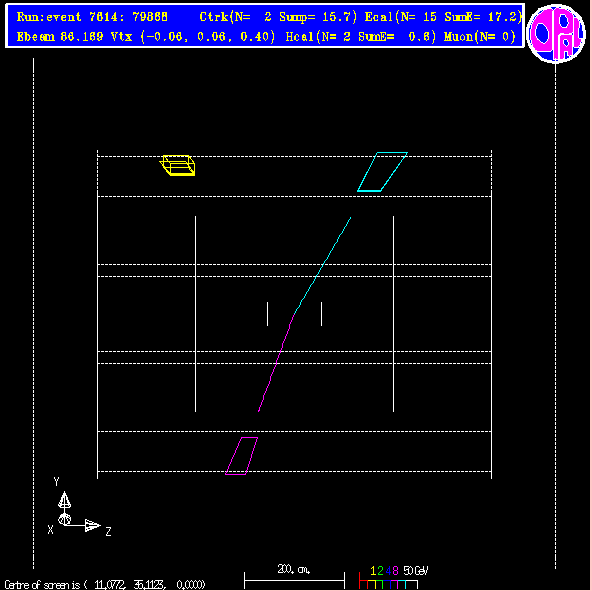The image size is (592, 591).
Task: Click the 200 cm scale bar
Action: click(x=294, y=580)
